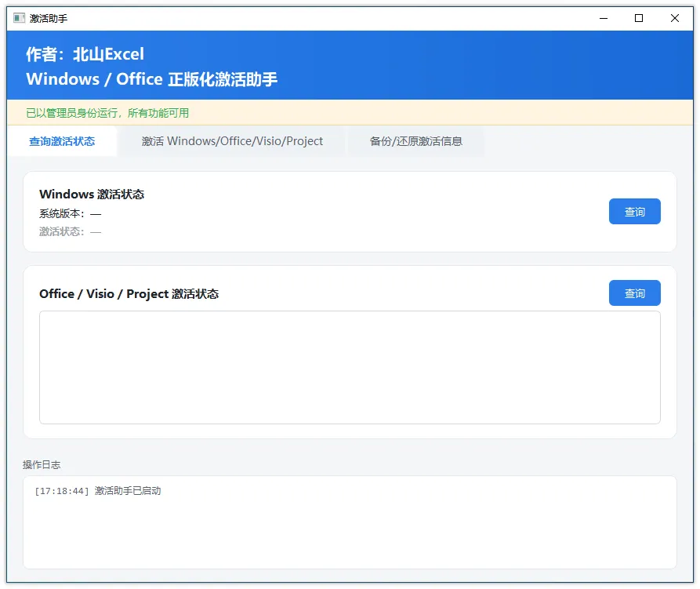Switch to the 查询激活状态 tab
This screenshot has width=700, height=589.
point(62,141)
